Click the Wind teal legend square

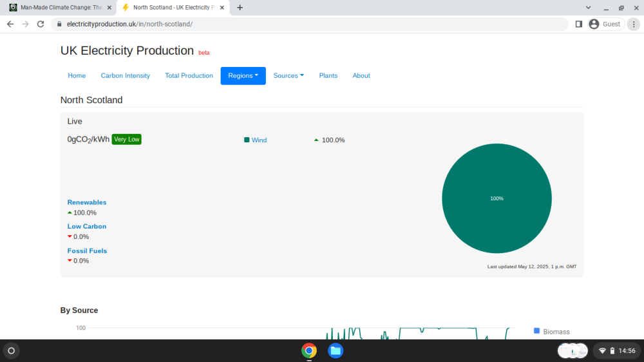[247, 140]
